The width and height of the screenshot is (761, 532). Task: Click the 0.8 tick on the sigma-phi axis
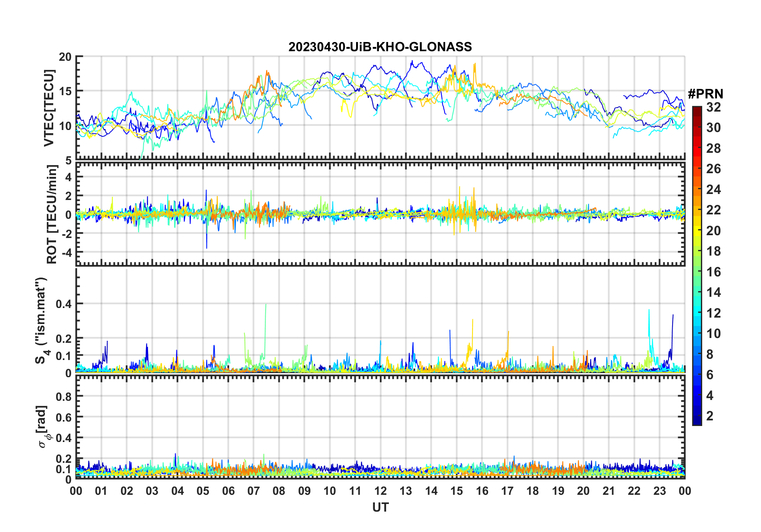coord(63,396)
